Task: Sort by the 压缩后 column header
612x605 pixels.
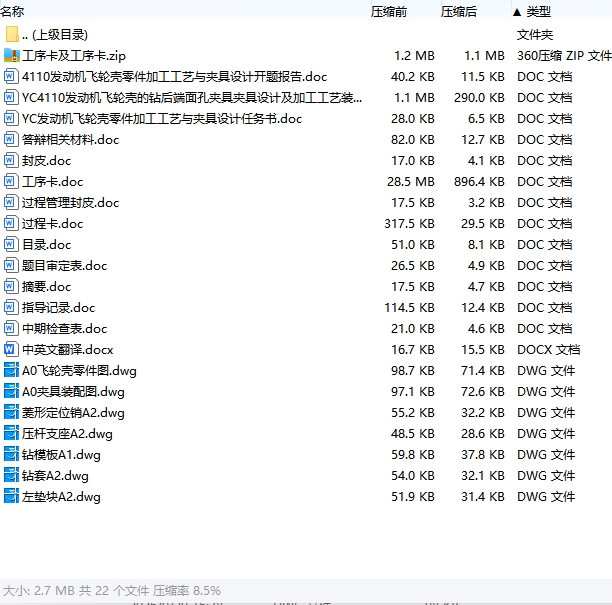Action: (x=459, y=12)
